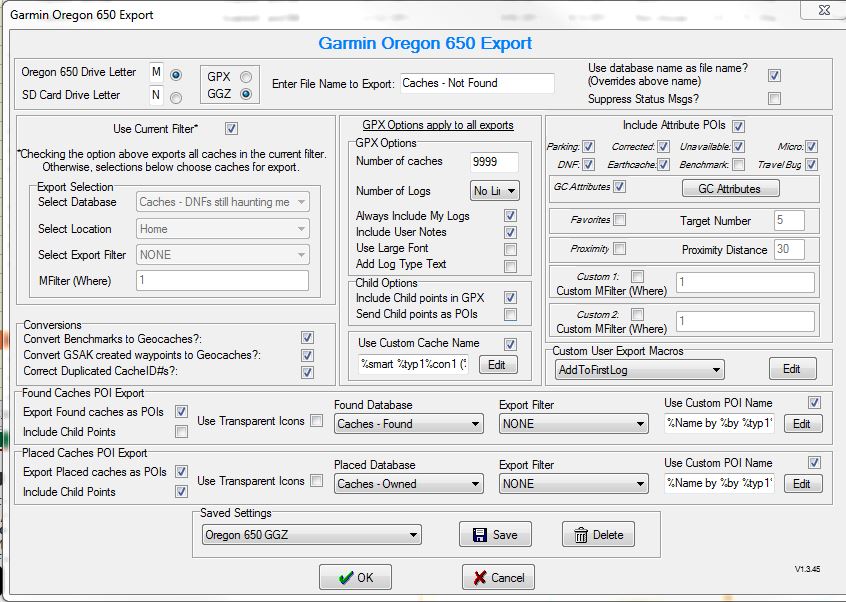846x602 pixels.
Task: Click the Target Number input field
Action: (789, 220)
